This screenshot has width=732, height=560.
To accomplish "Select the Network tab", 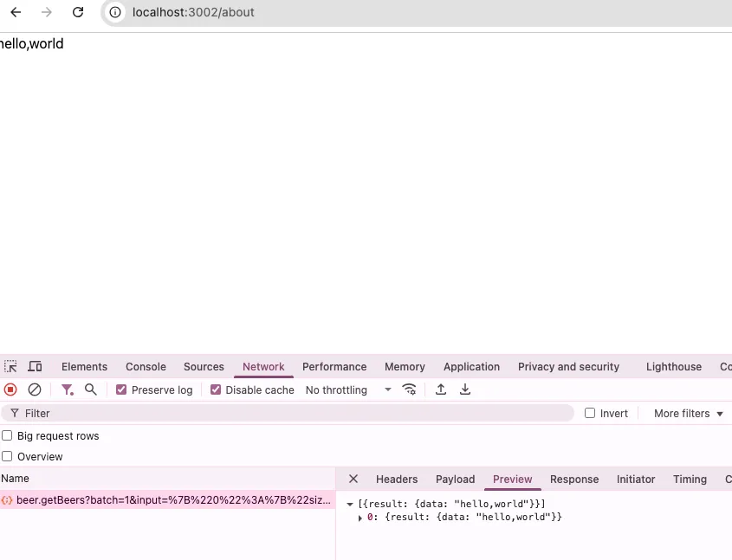I will [263, 366].
